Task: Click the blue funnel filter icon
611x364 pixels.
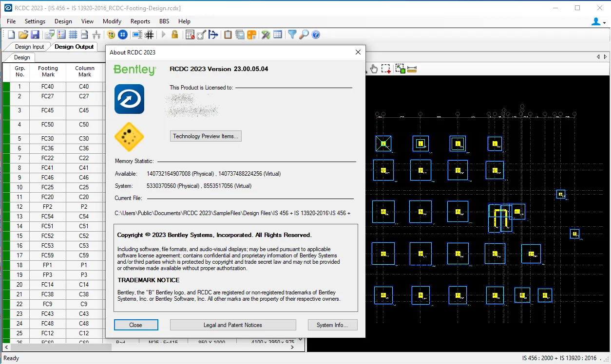Action: (x=292, y=35)
